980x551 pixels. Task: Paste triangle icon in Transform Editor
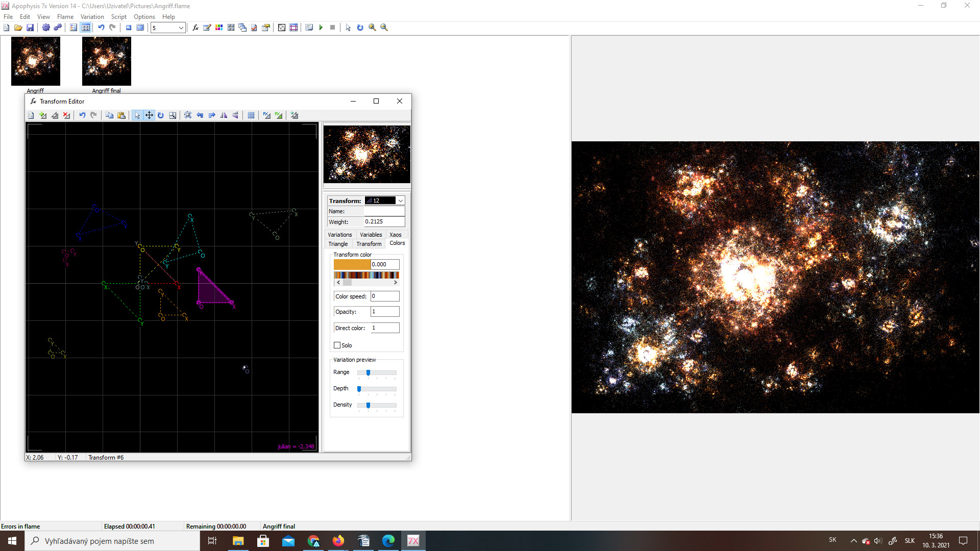[121, 115]
